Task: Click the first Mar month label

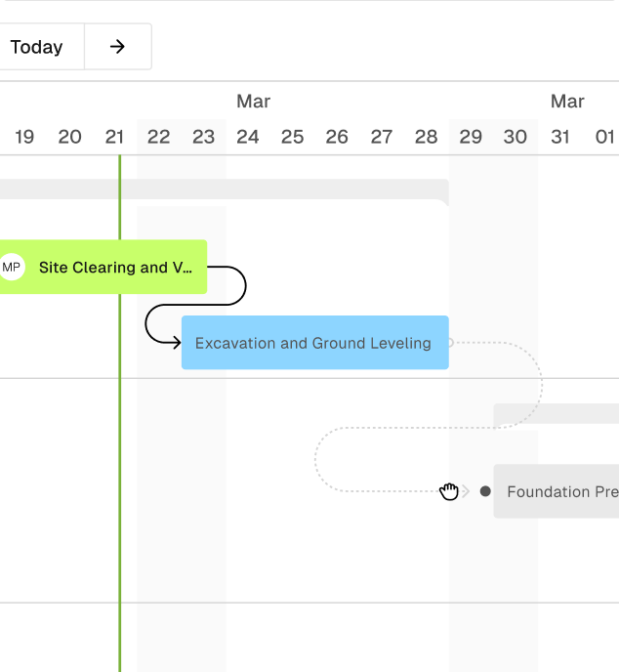Action: point(253,102)
